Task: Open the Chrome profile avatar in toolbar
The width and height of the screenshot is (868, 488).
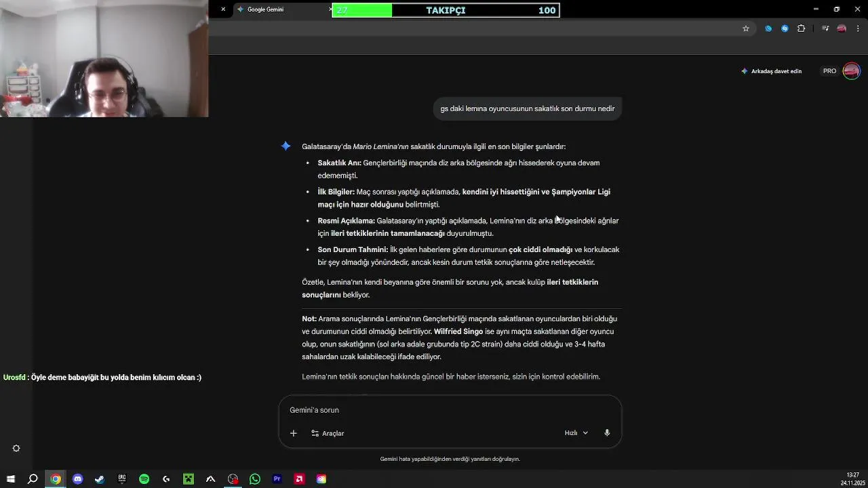Action: (x=842, y=28)
